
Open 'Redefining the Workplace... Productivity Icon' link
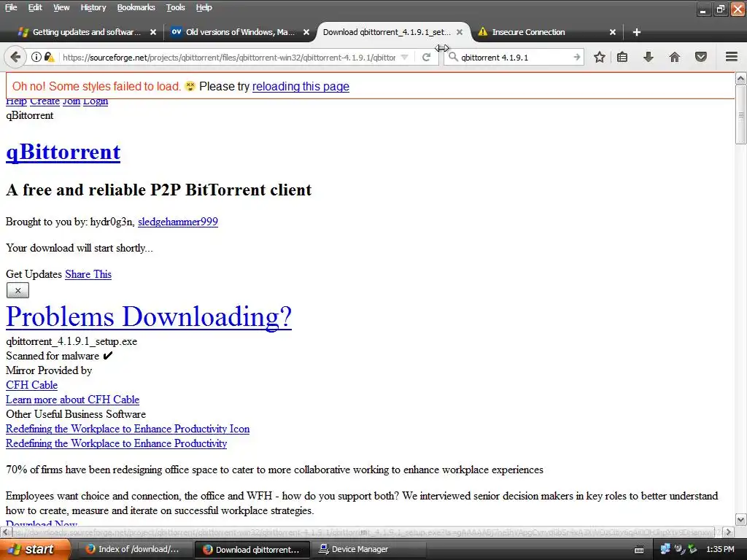click(128, 429)
